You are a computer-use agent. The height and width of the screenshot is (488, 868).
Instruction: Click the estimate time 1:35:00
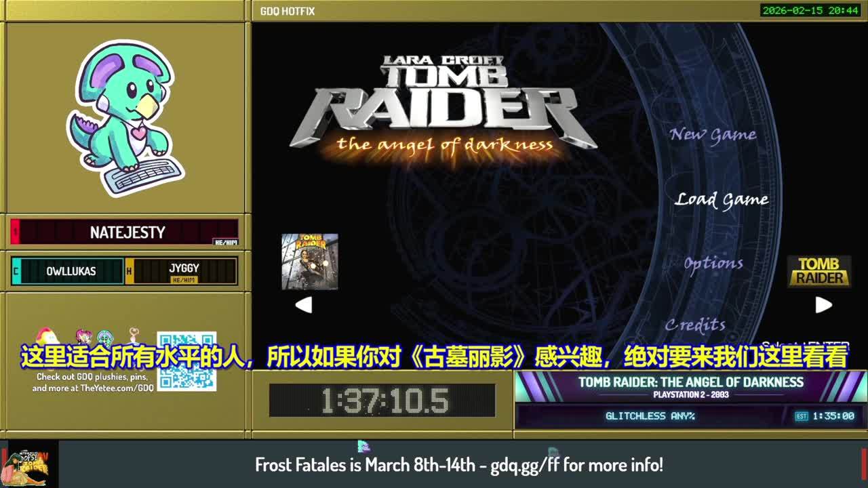pyautogui.click(x=833, y=416)
